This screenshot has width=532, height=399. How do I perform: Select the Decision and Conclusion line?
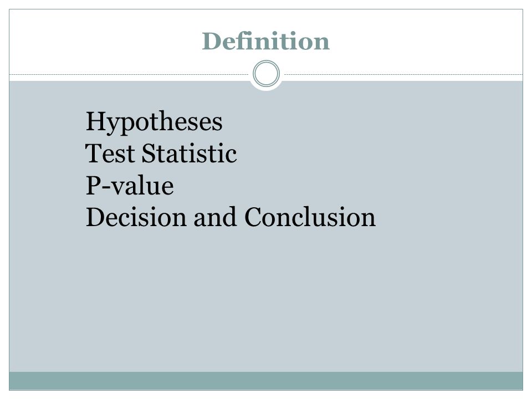pos(231,217)
